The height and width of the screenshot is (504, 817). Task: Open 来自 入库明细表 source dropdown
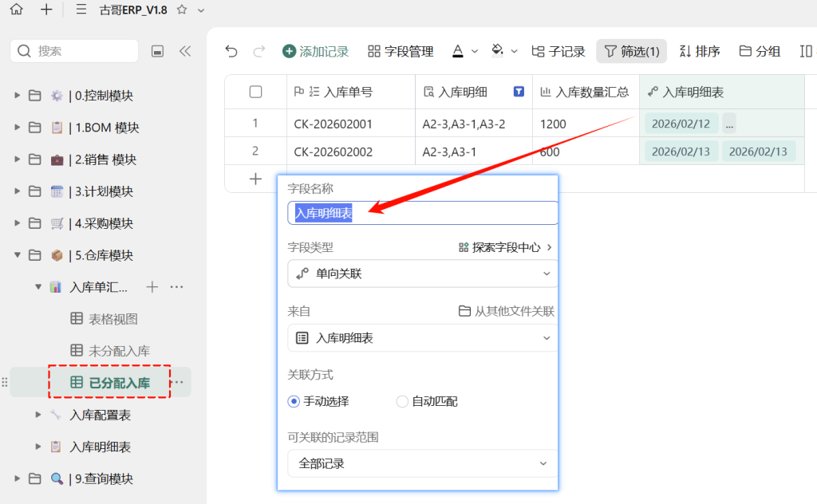click(x=422, y=338)
